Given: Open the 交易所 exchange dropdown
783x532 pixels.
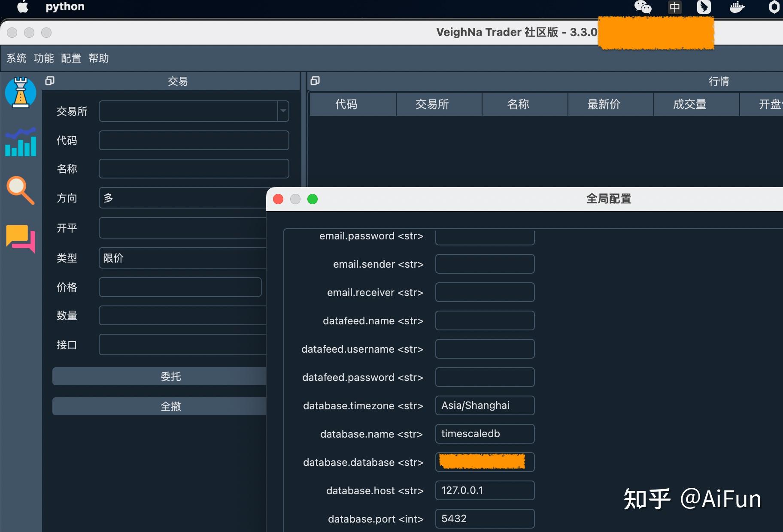Looking at the screenshot, I should point(194,111).
